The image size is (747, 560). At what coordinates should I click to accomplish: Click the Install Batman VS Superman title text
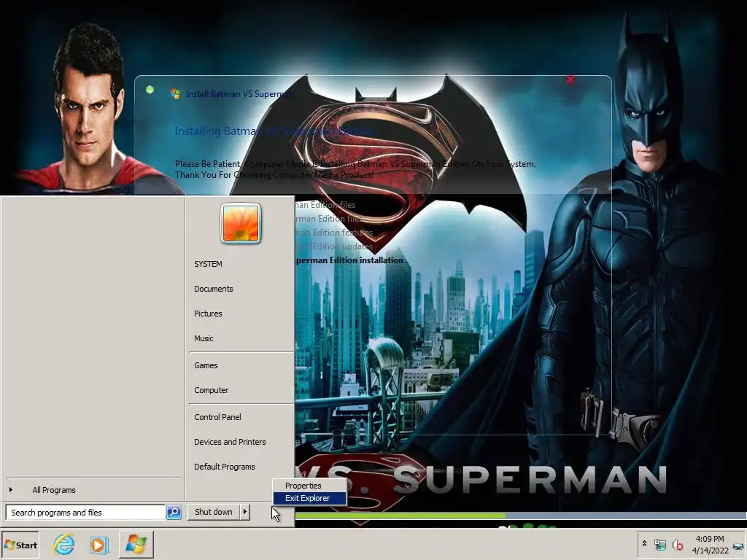point(239,94)
